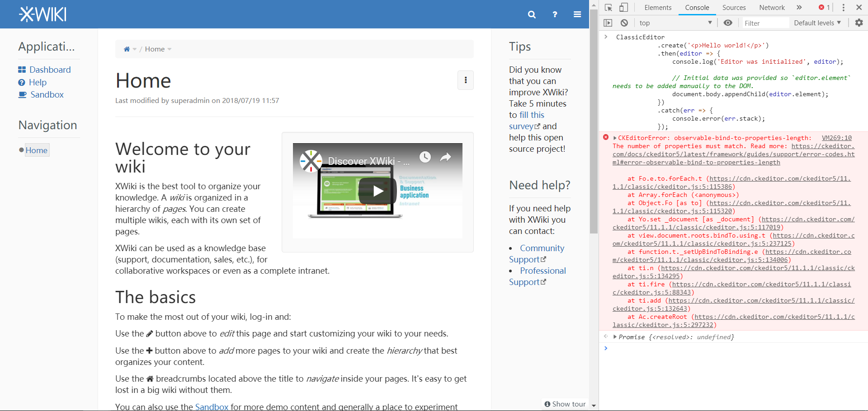Show more DevTools tabs chevron
868x411 pixels.
799,8
